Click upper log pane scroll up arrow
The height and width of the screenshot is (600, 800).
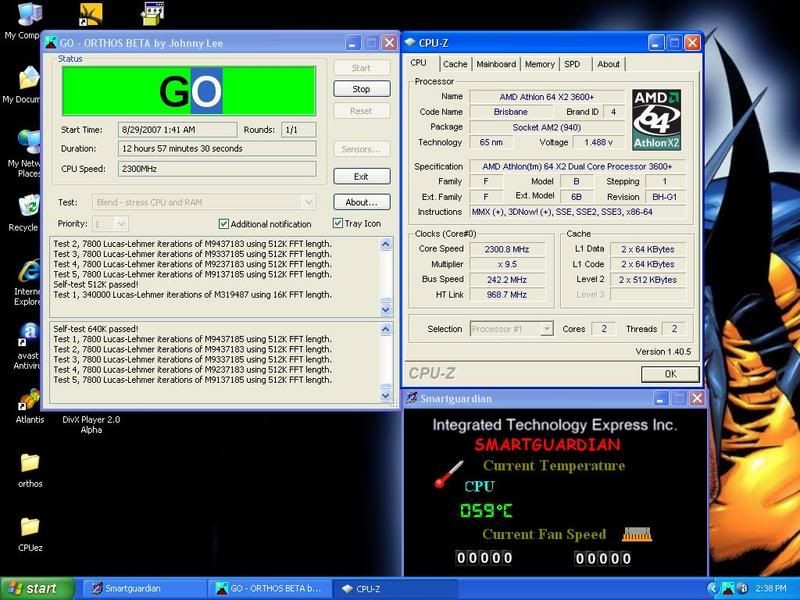386,244
